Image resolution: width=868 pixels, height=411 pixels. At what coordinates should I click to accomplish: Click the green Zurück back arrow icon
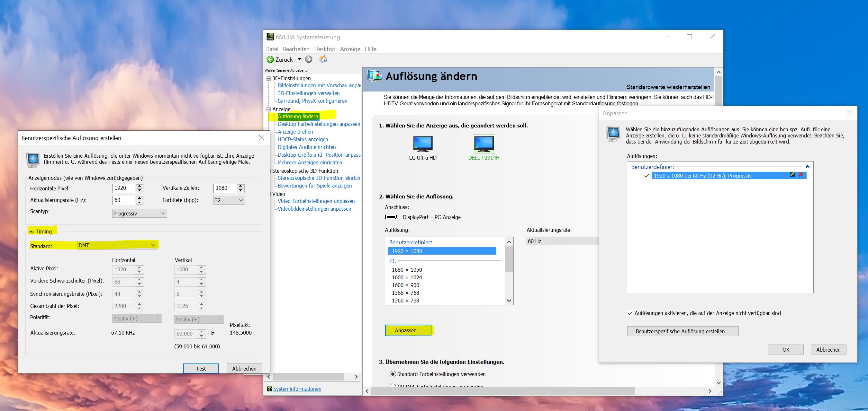coord(270,60)
